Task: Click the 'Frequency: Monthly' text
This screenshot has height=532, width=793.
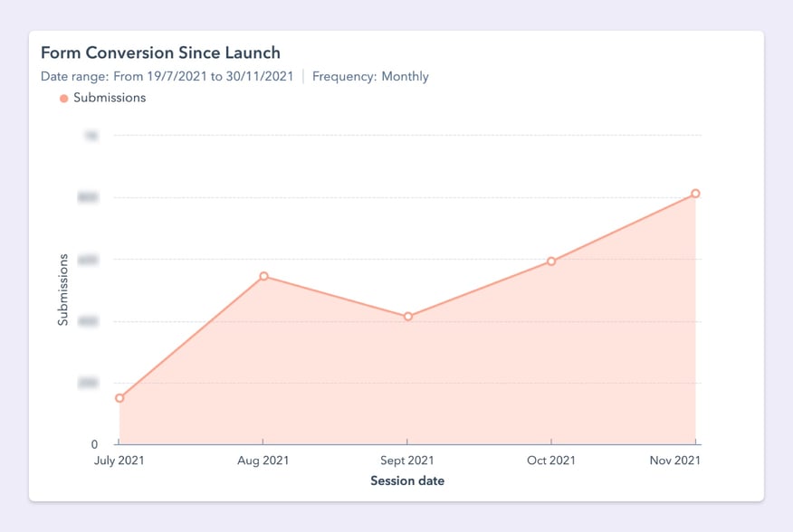Action: (370, 76)
